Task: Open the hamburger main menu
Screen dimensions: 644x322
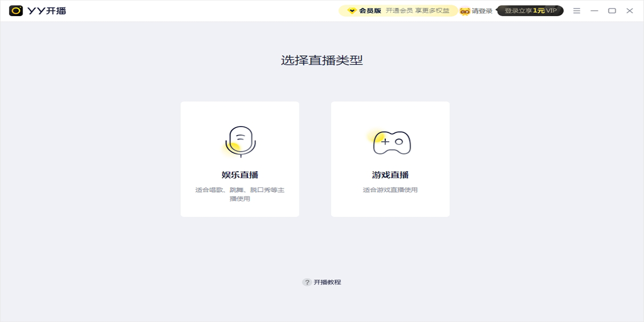Action: [576, 11]
